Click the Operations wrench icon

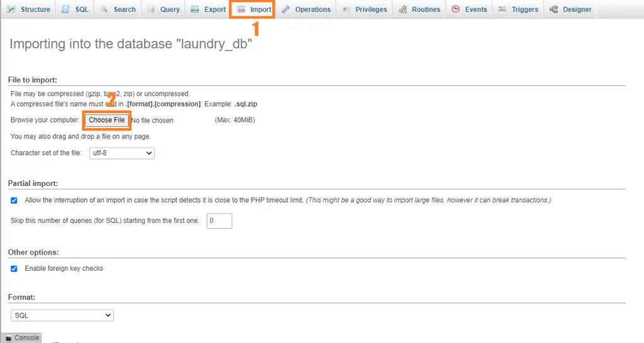point(286,9)
